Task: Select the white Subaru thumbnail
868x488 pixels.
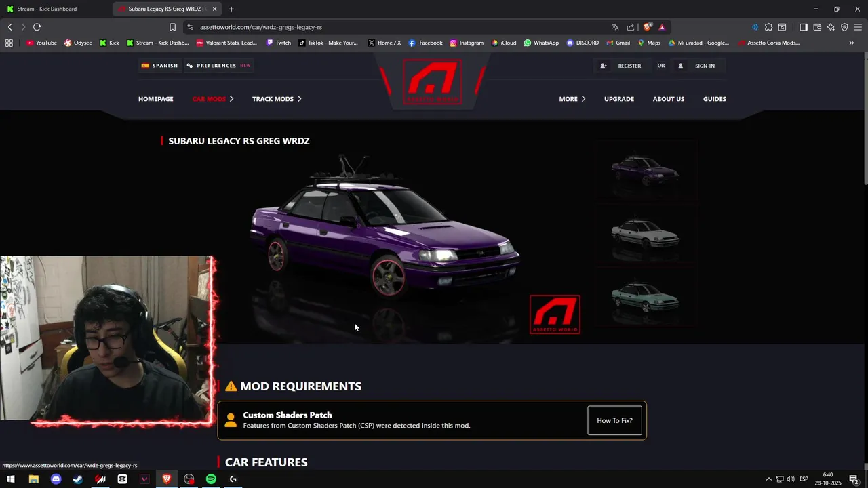Action: [x=645, y=234]
